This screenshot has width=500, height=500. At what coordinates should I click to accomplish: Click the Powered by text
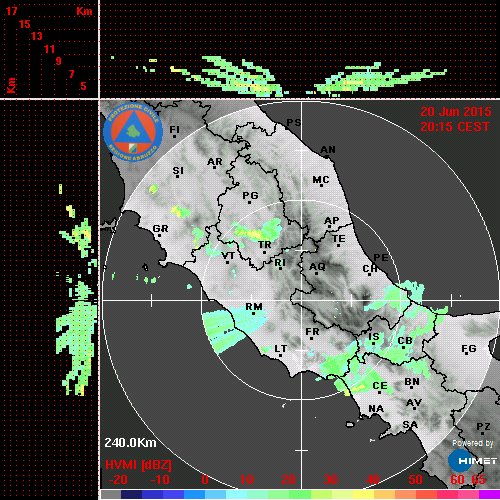[x=473, y=443]
